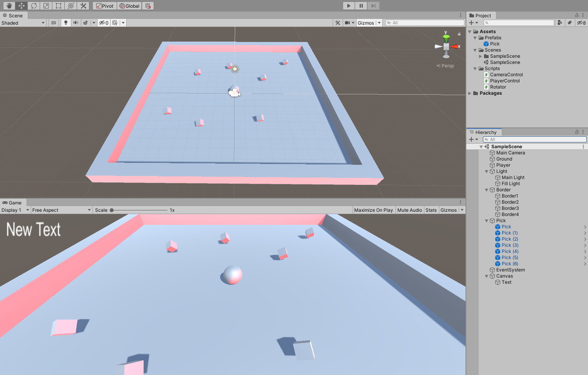Select the Move tool
Screen dimensions: 588x375
21,6
